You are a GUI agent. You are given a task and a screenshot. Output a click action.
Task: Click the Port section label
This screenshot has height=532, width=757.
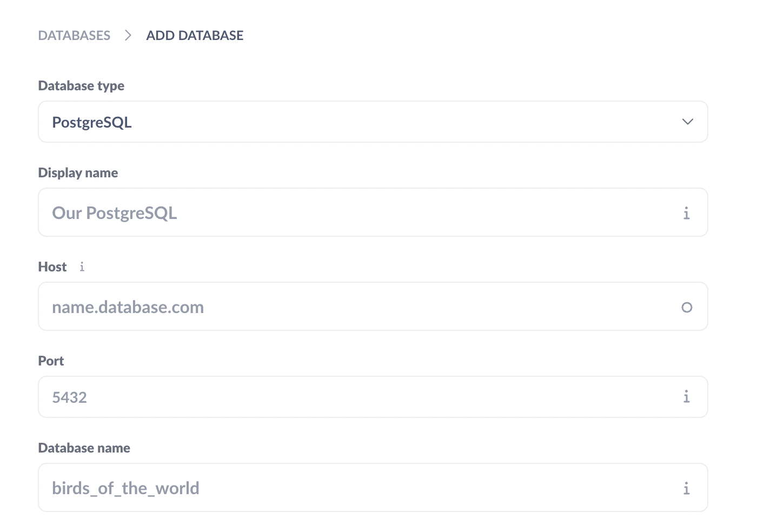(x=51, y=361)
